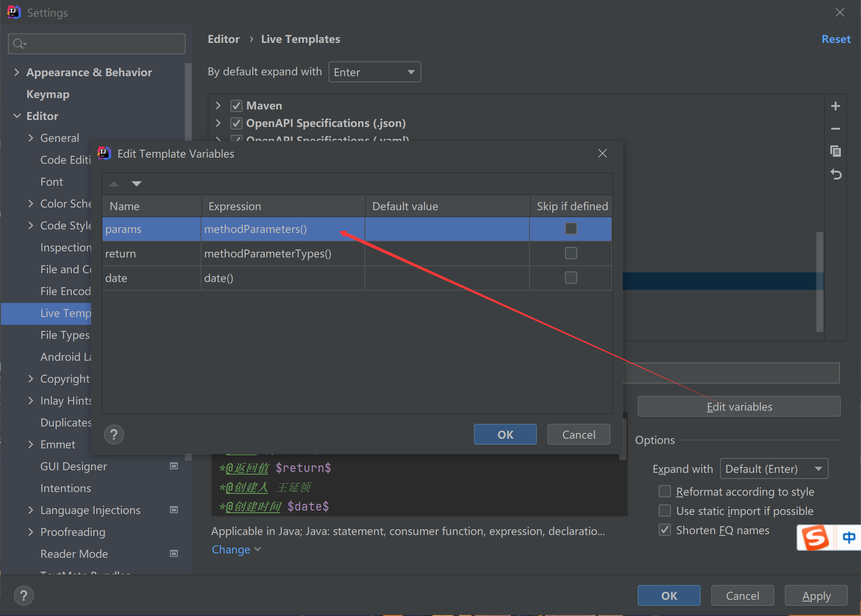
Task: Select date() expression cell
Action: coord(283,278)
